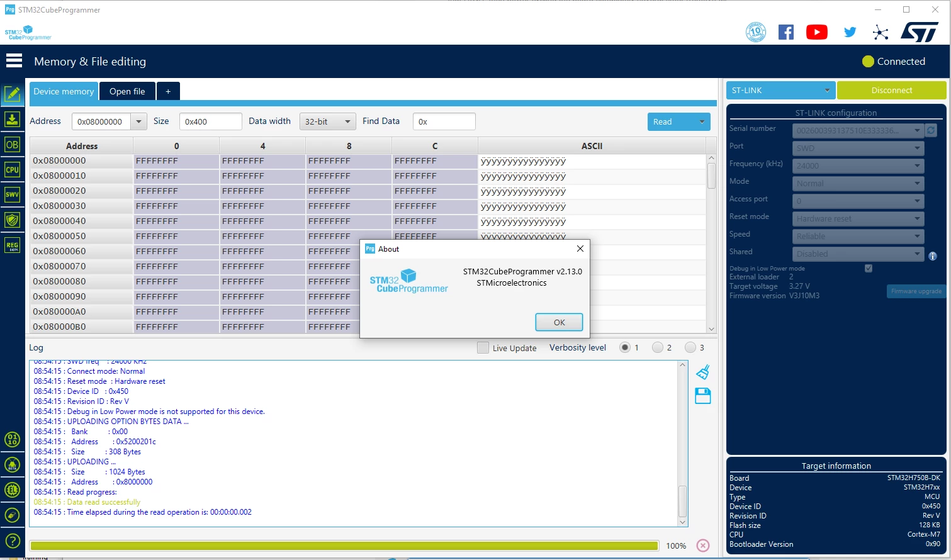
Task: Open the Serial number dropdown
Action: 857,130
